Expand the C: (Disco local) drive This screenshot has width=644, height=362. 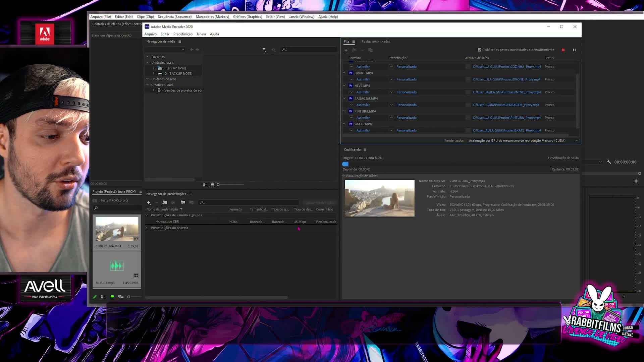tap(154, 68)
